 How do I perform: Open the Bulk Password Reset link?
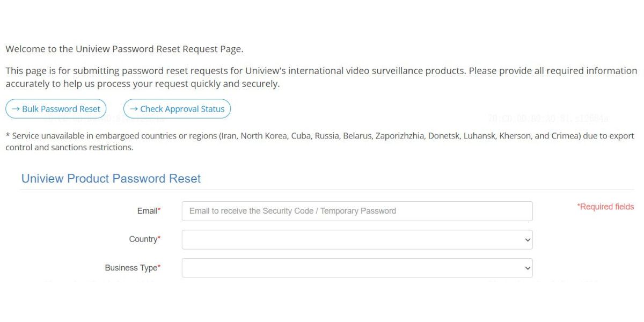(56, 109)
